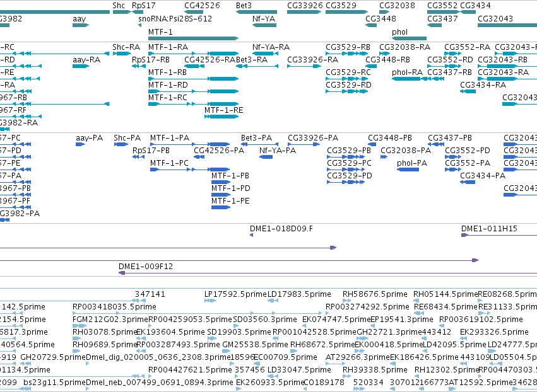Image resolution: width=537 pixels, height=392 pixels.
Task: Click the Bet3-PA protein label
Action: pos(257,138)
